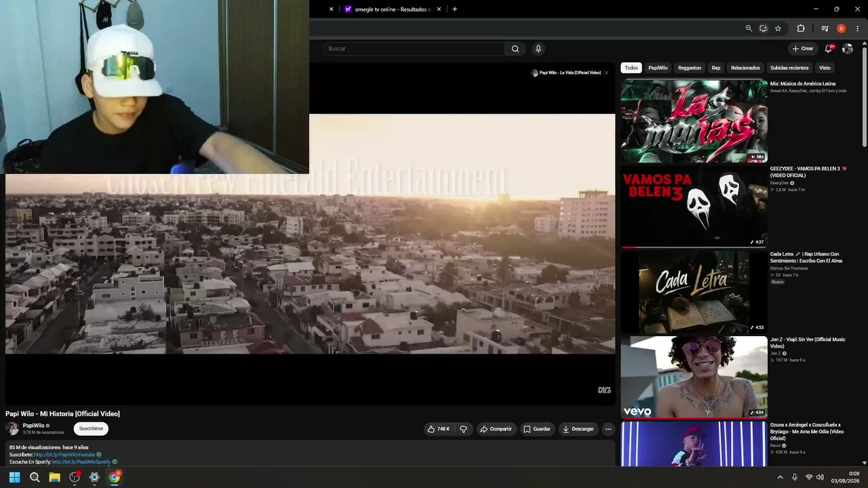Click the Papi Wilo - La Vida overlay title

tap(570, 73)
